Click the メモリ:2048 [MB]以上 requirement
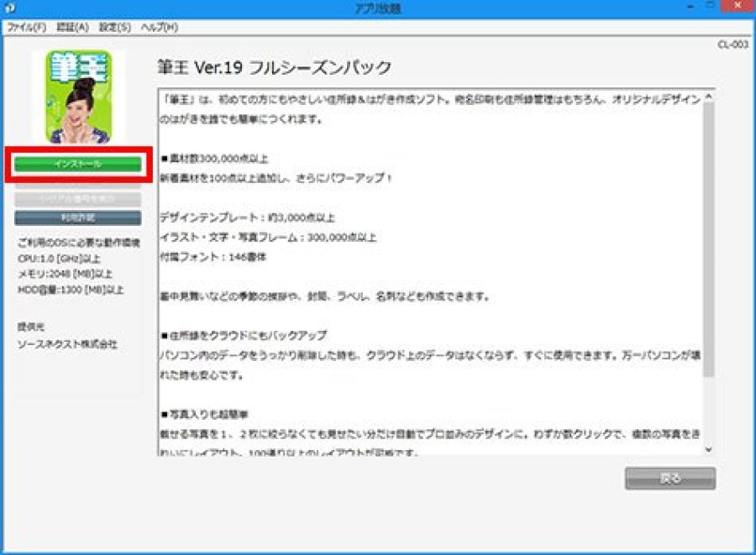756x555 pixels. pos(65,274)
